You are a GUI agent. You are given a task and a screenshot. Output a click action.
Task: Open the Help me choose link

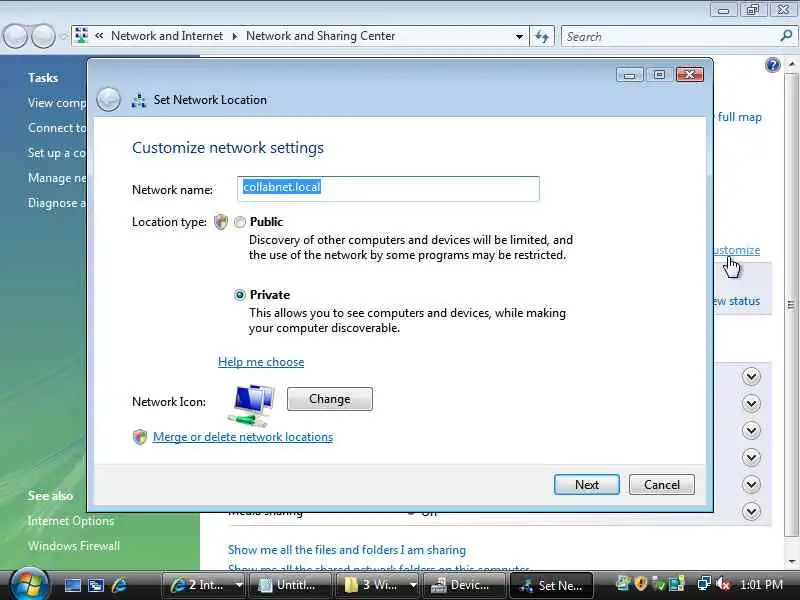click(x=261, y=362)
